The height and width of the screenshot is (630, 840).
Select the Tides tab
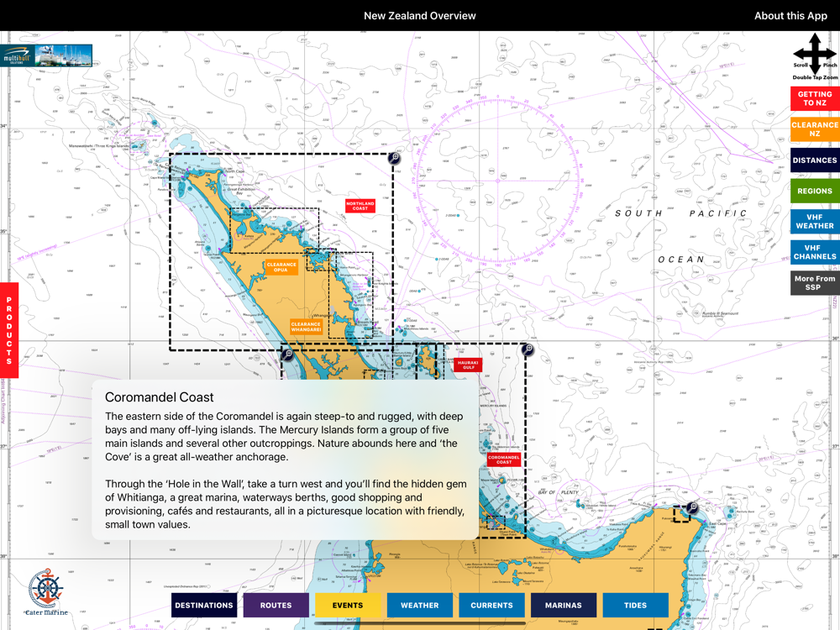pos(635,605)
